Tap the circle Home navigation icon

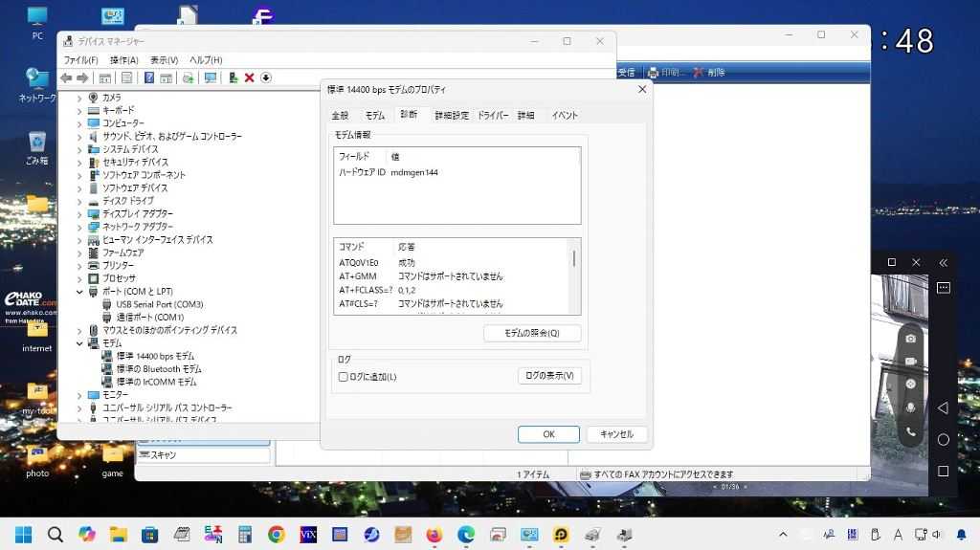943,440
